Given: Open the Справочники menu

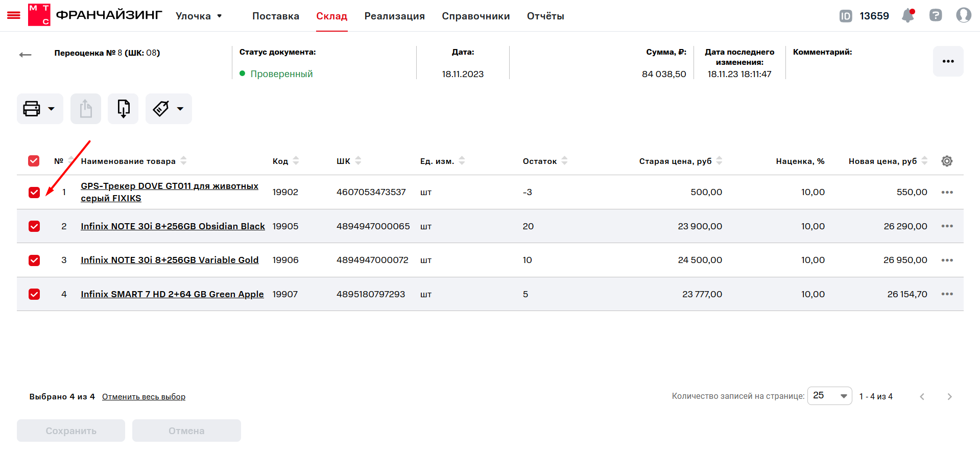Looking at the screenshot, I should pos(476,16).
